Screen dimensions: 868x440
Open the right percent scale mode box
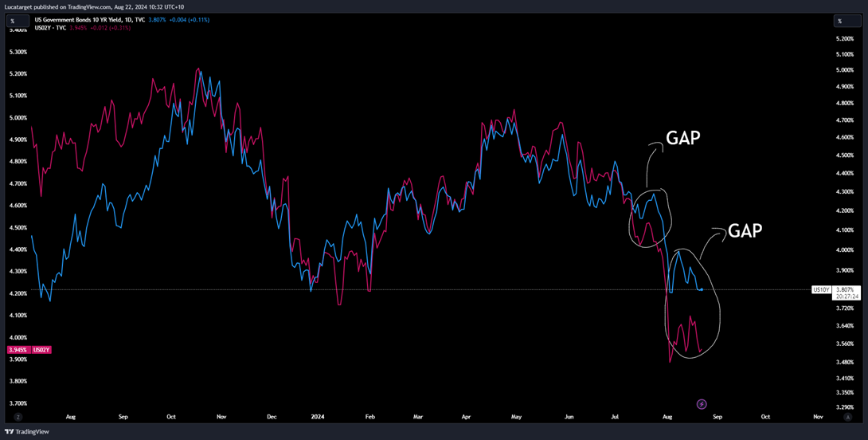(846, 21)
